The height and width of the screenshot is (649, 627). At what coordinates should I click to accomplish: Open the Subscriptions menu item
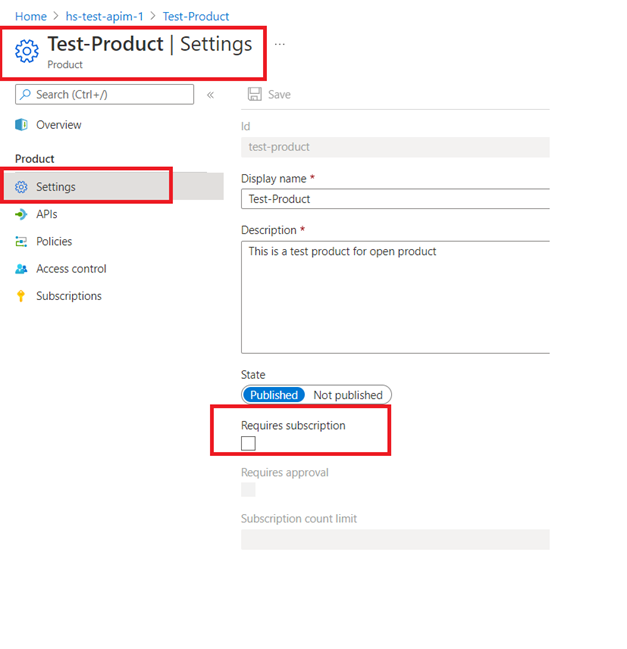click(x=69, y=296)
